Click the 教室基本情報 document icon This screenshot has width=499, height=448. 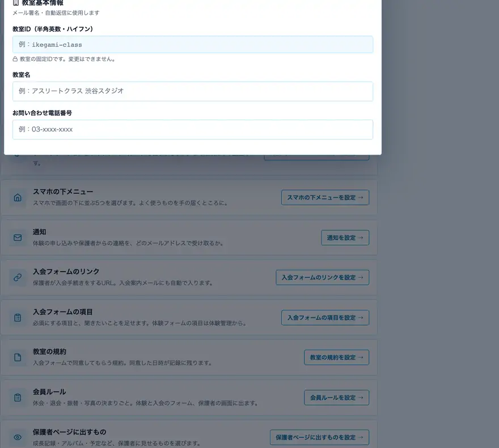(x=16, y=3)
